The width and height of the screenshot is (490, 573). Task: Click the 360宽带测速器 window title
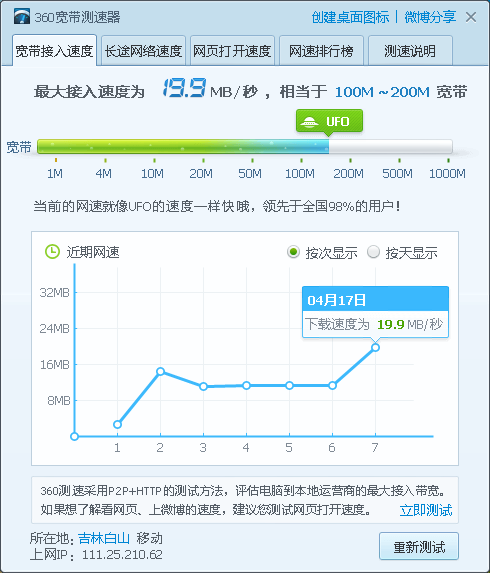(x=77, y=17)
